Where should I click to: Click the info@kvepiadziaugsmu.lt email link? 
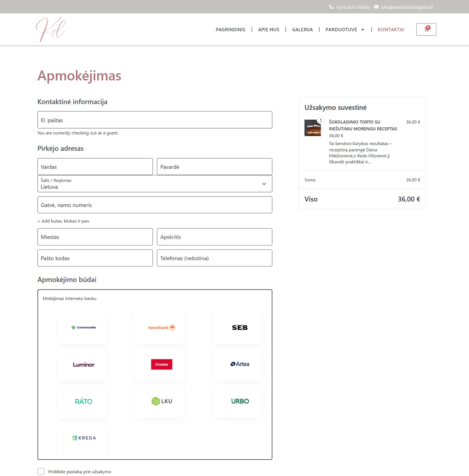pos(407,7)
